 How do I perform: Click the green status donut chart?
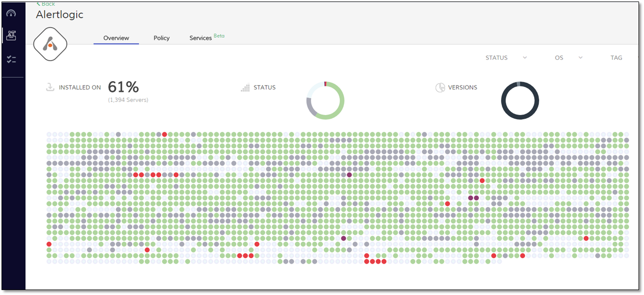(x=325, y=100)
